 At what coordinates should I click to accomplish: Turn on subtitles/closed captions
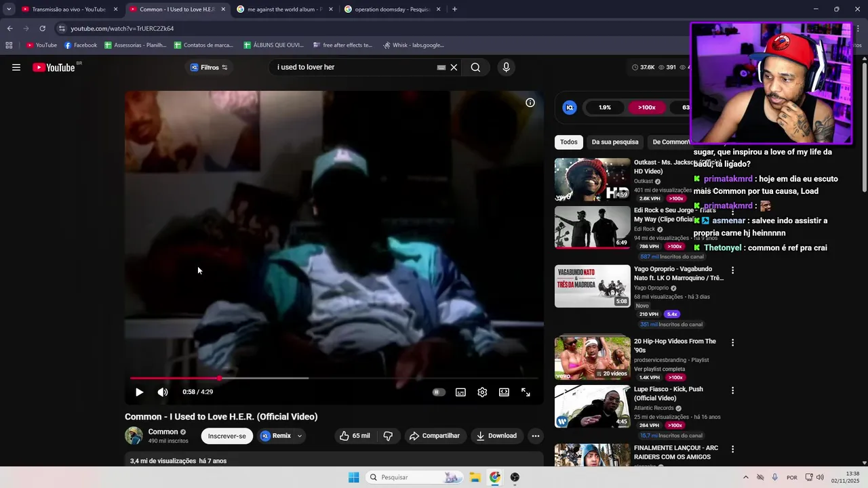point(460,392)
